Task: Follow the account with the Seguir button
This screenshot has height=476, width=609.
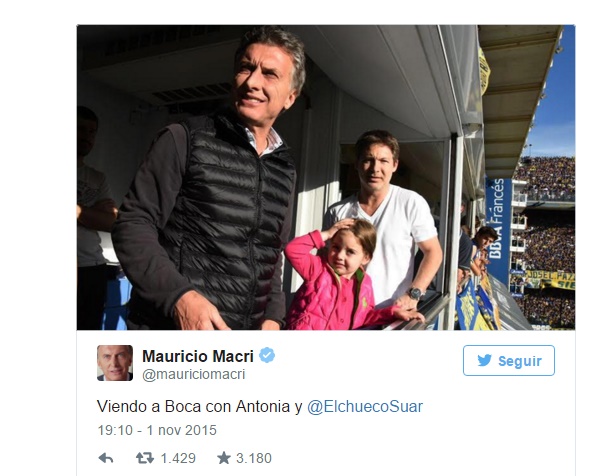Action: pos(509,360)
